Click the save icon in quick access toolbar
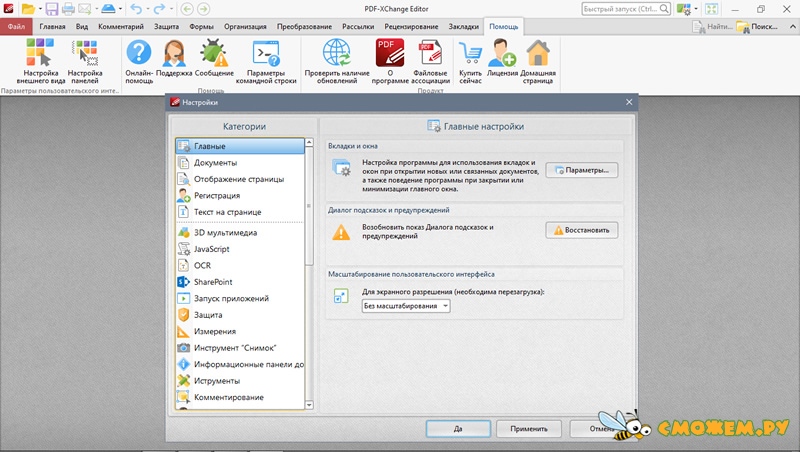The height and width of the screenshot is (452, 800). 52,9
